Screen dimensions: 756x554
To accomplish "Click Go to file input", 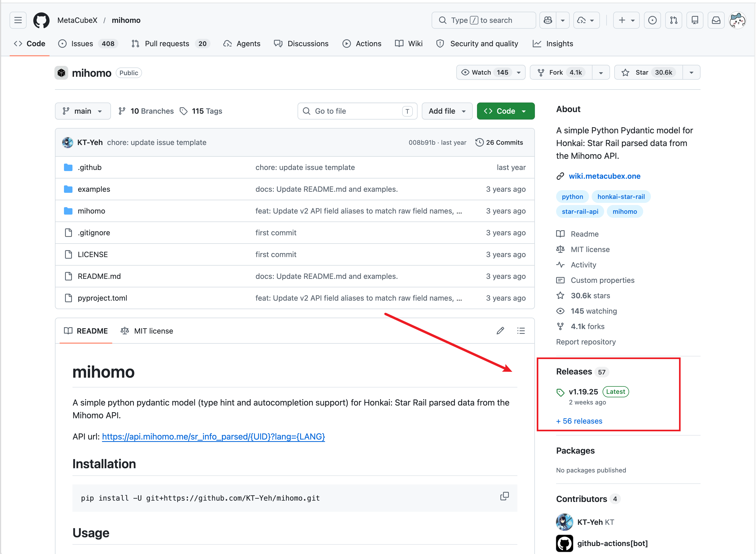I will click(357, 111).
